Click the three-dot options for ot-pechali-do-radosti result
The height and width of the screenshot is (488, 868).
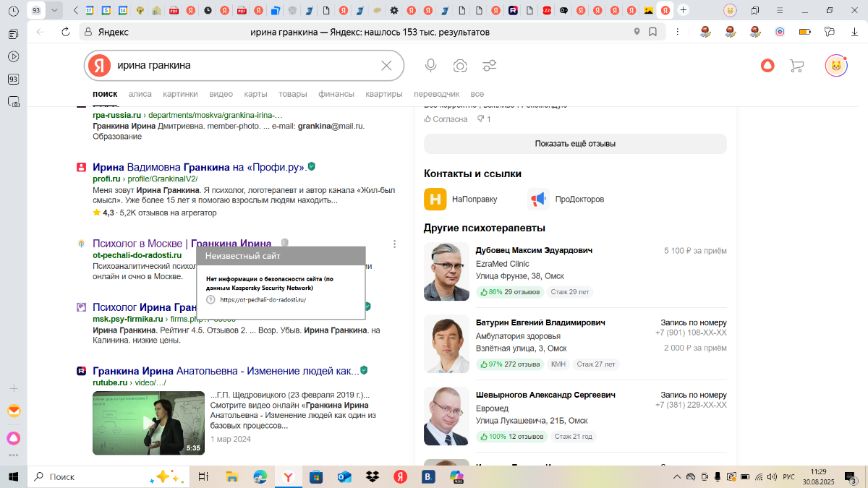[x=394, y=244]
